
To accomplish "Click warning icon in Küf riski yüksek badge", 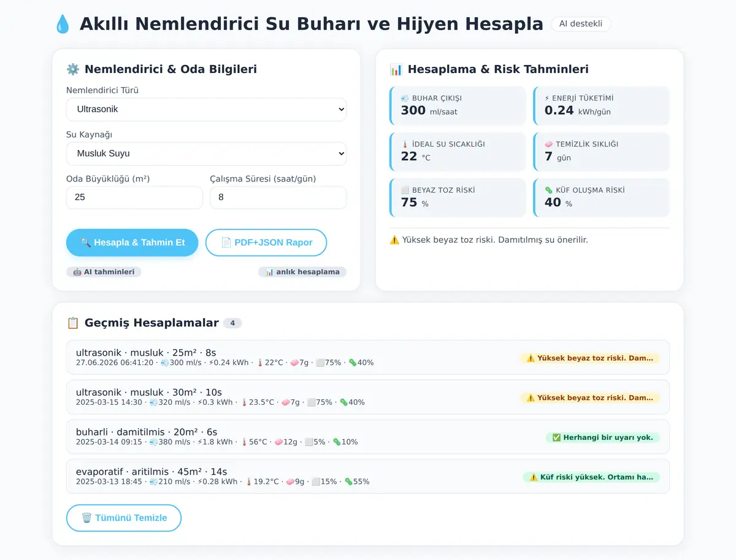I will point(534,477).
